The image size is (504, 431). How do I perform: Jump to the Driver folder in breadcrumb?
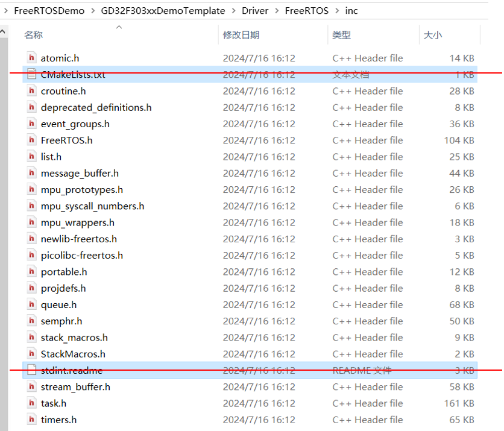click(x=255, y=11)
